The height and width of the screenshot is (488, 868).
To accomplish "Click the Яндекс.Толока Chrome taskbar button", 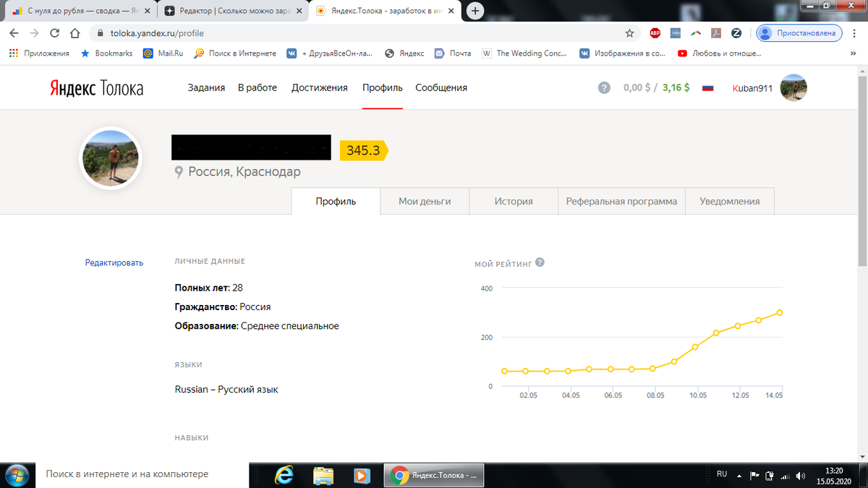I will (x=433, y=475).
